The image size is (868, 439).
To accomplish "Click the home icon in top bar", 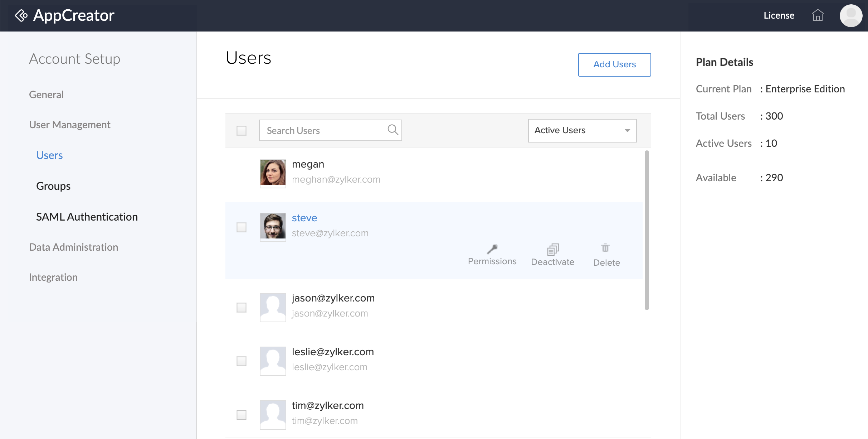I will (818, 15).
